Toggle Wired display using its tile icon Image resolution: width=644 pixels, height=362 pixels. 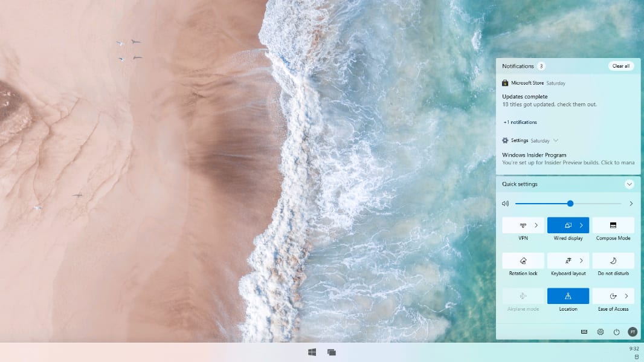point(568,225)
